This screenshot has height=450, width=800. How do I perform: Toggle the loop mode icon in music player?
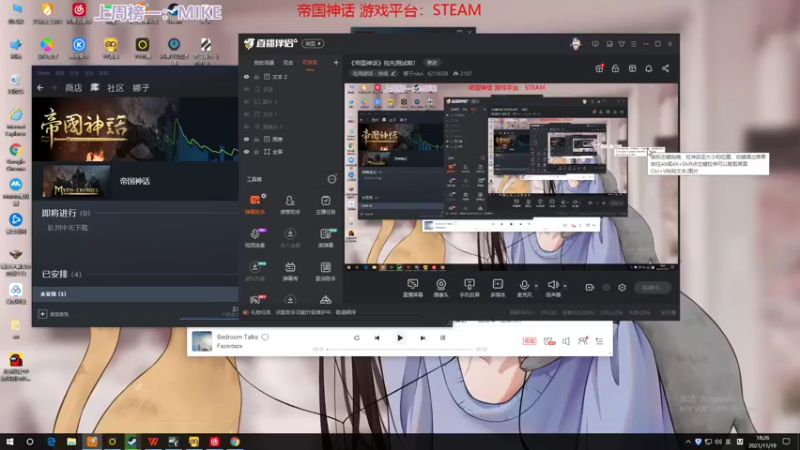[x=357, y=338]
